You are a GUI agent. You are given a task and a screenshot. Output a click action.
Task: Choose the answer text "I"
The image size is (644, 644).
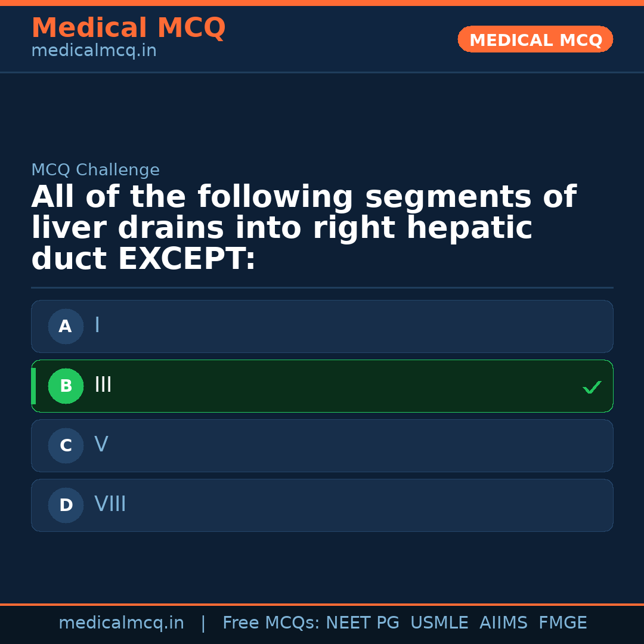pos(97,326)
